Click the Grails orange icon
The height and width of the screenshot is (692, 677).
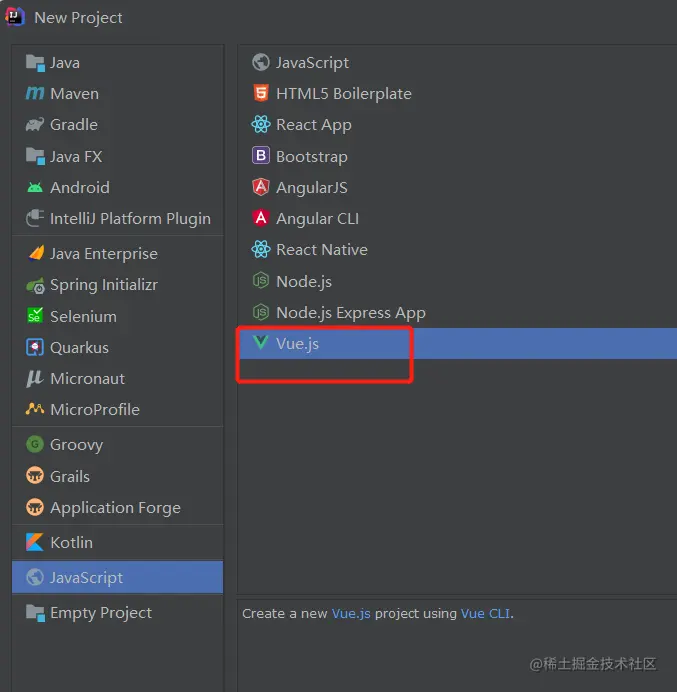35,476
